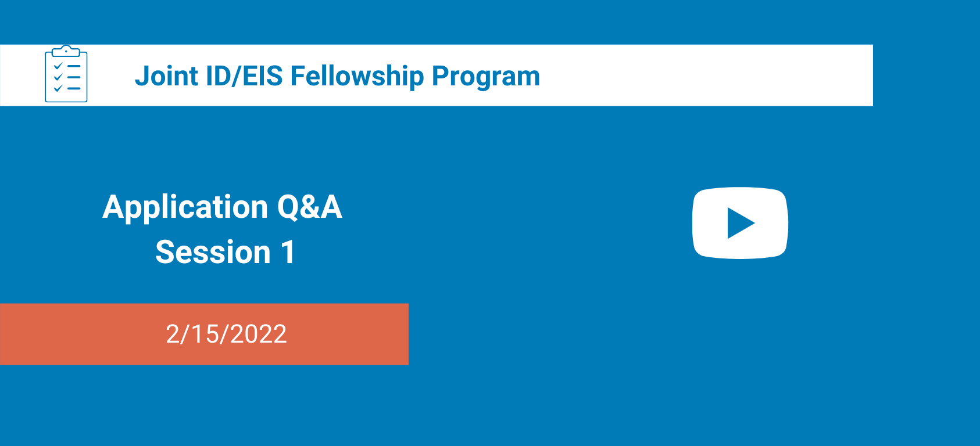Click the number 1 after Session
The image size is (980, 446).
pyautogui.click(x=288, y=252)
